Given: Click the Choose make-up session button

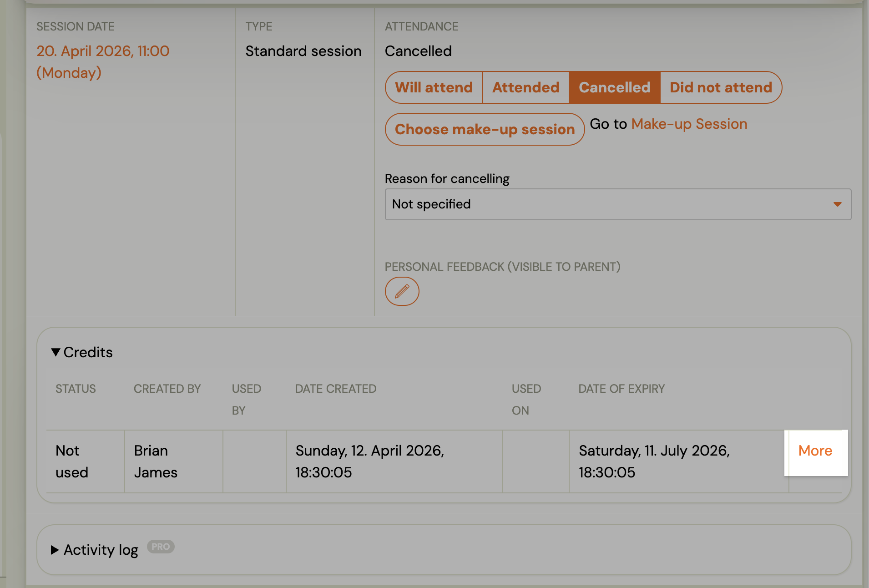Looking at the screenshot, I should point(484,129).
